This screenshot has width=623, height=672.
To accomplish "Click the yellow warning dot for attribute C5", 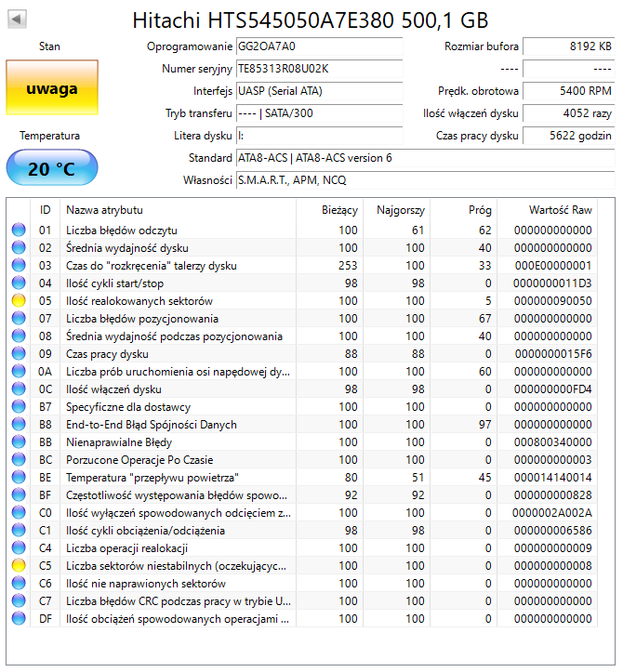I will pyautogui.click(x=19, y=566).
